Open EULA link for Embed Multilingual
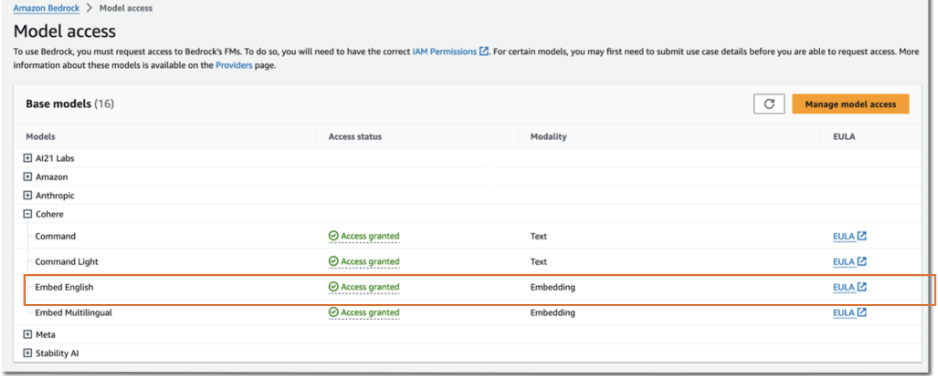This screenshot has height=376, width=938. click(849, 313)
